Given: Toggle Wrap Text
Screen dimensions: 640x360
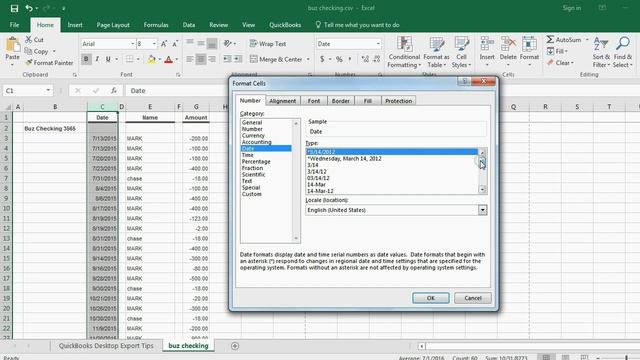Looking at the screenshot, I should [268, 44].
